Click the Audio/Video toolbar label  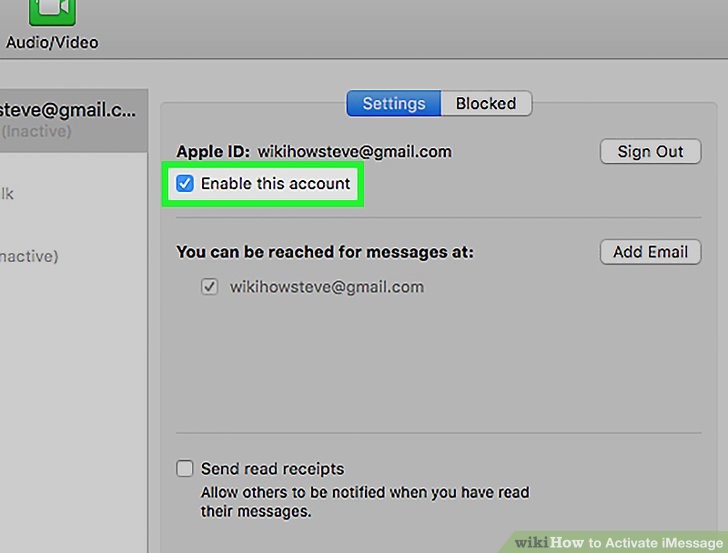(52, 43)
